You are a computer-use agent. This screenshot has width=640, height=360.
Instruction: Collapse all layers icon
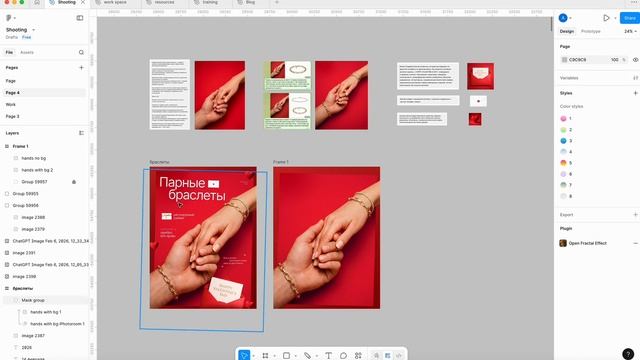click(x=81, y=133)
